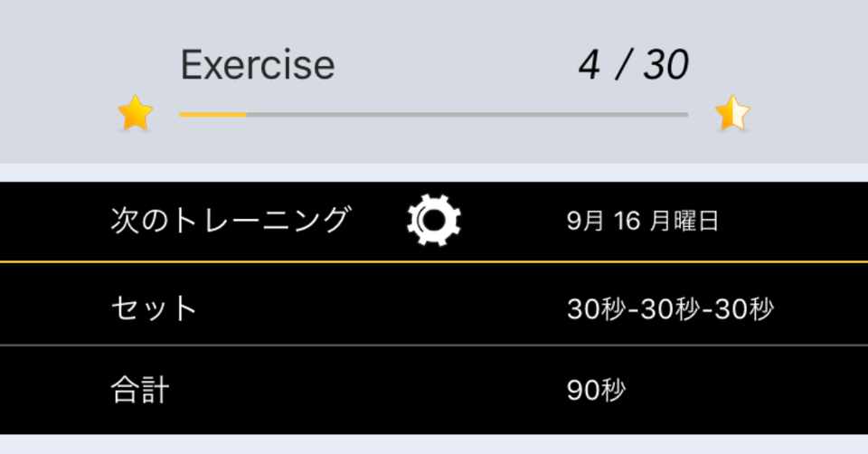Click 月曜日 weekday text in the date
The width and height of the screenshot is (868, 454).
pos(684,222)
